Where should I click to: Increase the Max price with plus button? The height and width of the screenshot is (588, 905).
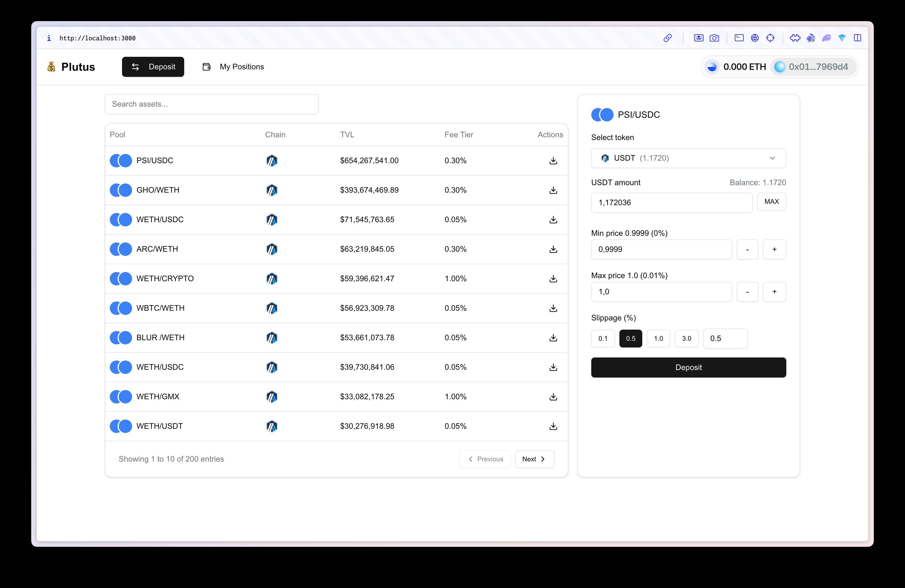pyautogui.click(x=774, y=292)
